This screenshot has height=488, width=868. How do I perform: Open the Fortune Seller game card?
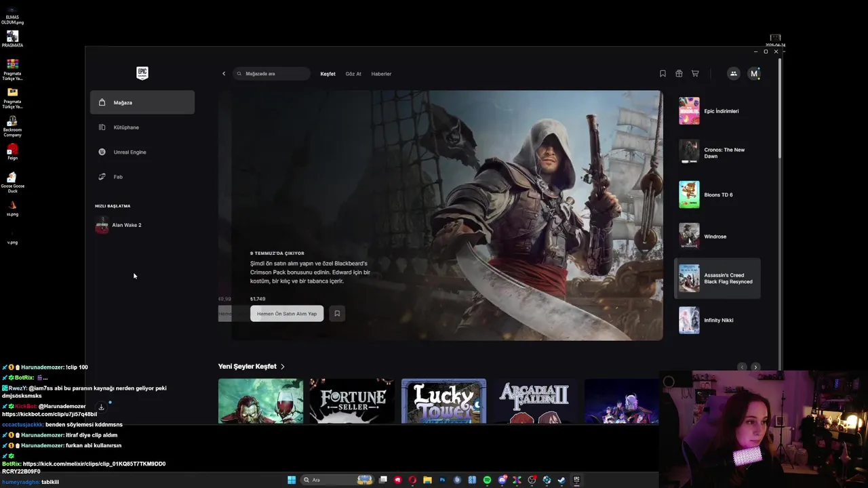click(x=352, y=401)
